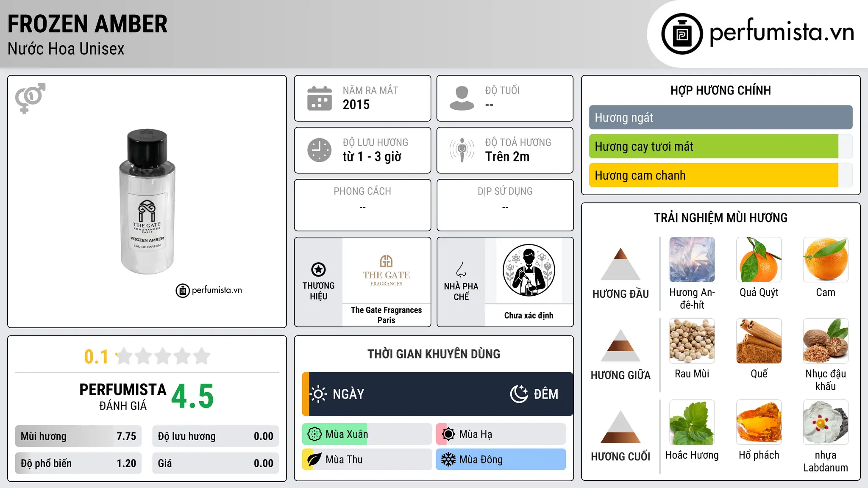Click the Perfumista rating 4.5
The image size is (868, 488).
[x=192, y=396]
